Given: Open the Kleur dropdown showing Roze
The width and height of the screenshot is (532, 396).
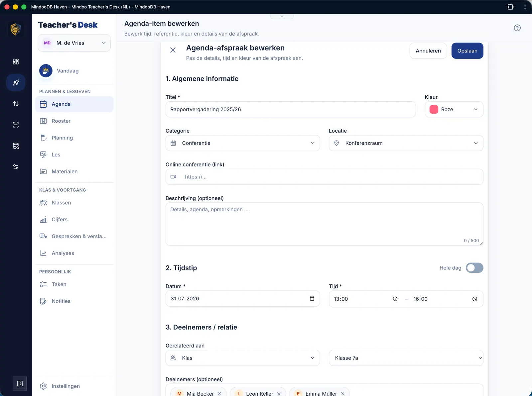Looking at the screenshot, I should [454, 109].
